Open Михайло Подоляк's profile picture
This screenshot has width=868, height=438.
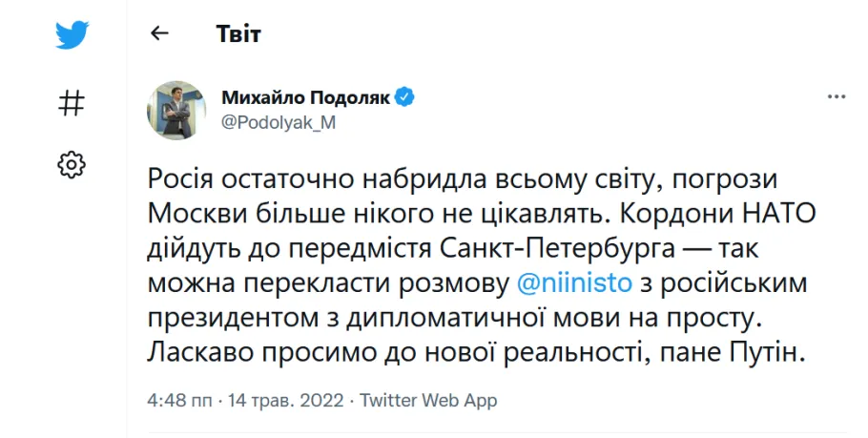click(x=176, y=110)
